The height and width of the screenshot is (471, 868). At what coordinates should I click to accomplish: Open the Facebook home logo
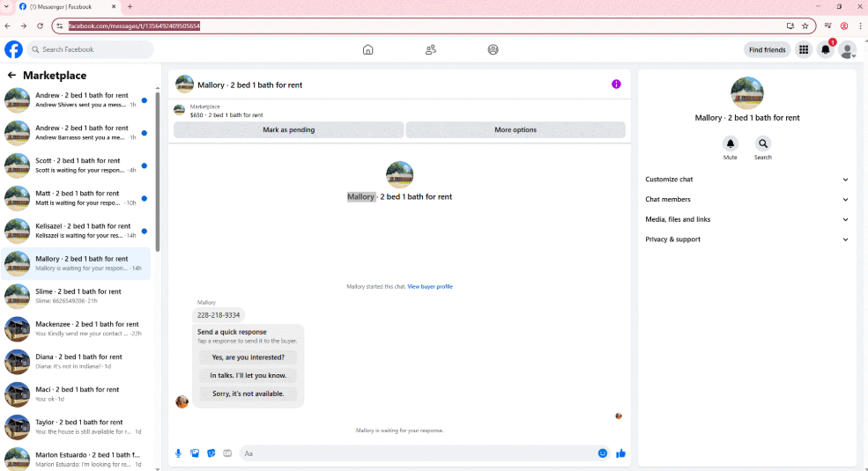tap(13, 49)
